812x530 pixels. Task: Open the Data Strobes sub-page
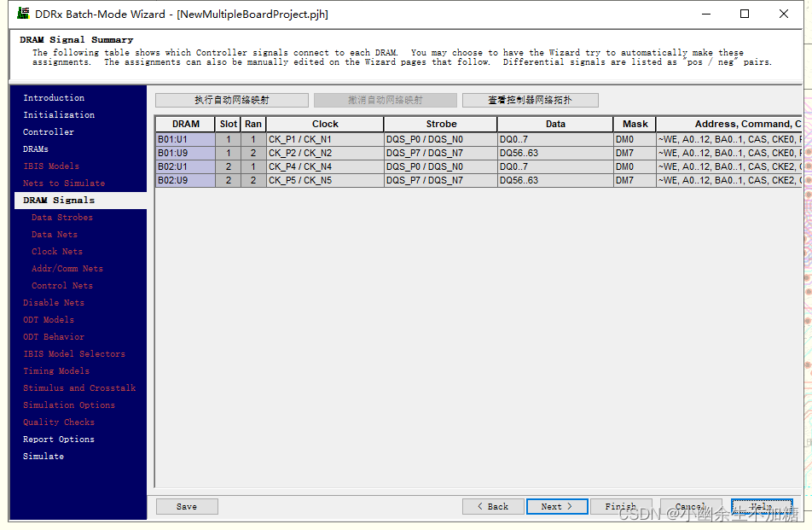[61, 218]
